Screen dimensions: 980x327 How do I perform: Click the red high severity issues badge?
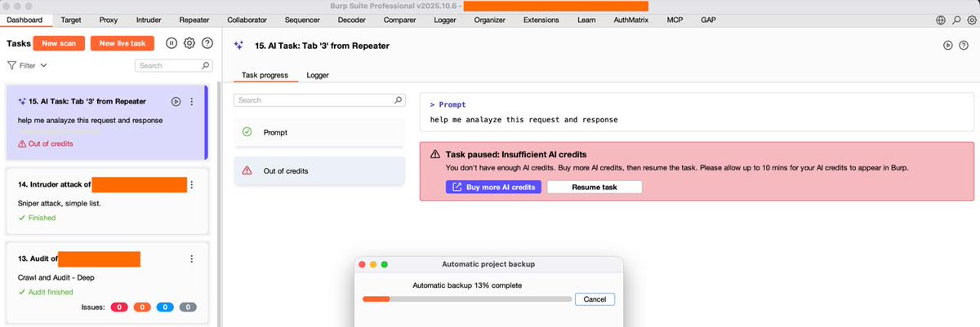[x=121, y=307]
